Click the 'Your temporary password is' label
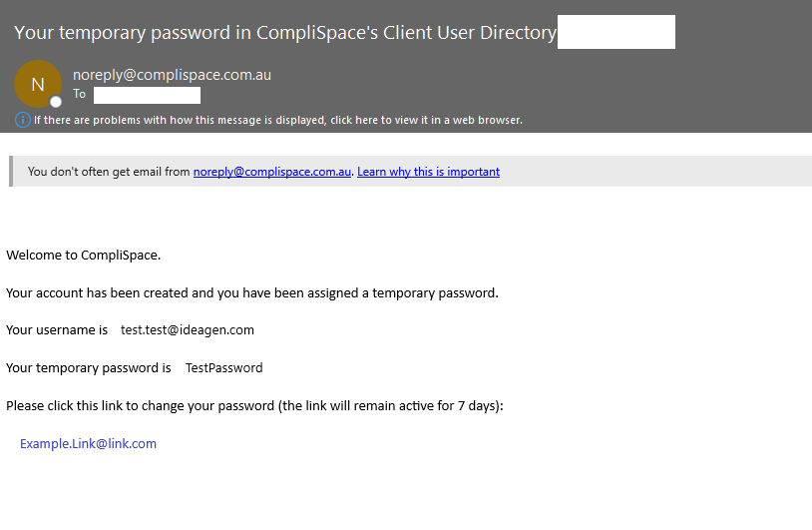The height and width of the screenshot is (530, 812). 89,368
